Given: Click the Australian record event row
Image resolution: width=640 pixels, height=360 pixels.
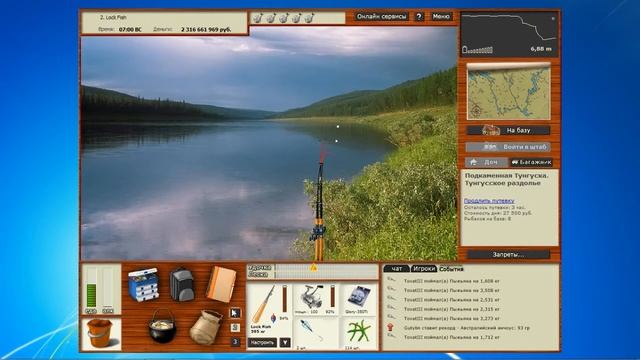Looking at the screenshot, I should point(467,328).
